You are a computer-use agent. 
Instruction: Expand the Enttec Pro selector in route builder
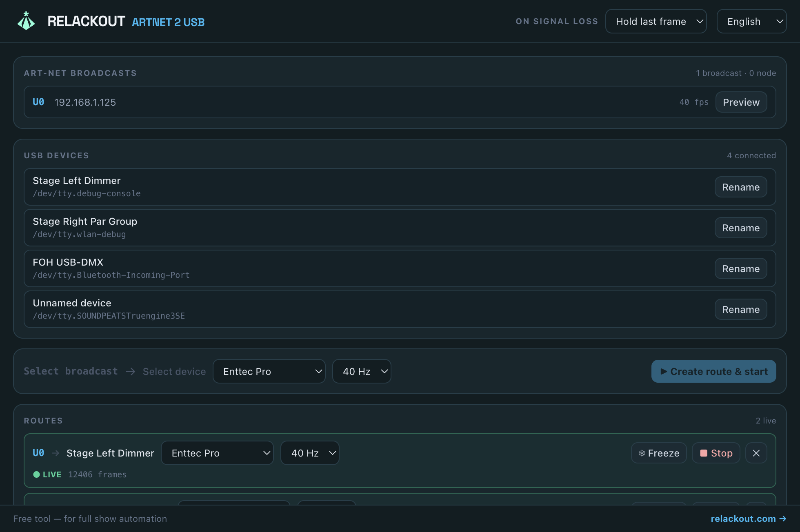269,371
